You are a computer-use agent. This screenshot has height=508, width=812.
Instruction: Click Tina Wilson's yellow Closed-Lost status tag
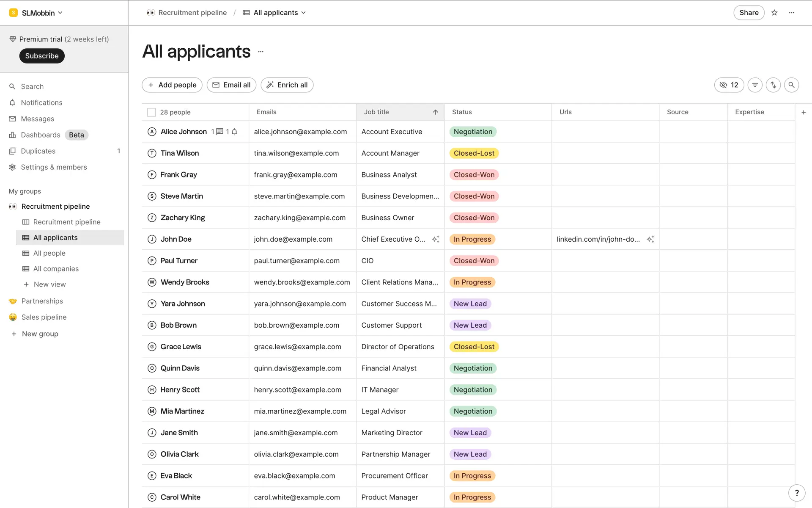[474, 153]
